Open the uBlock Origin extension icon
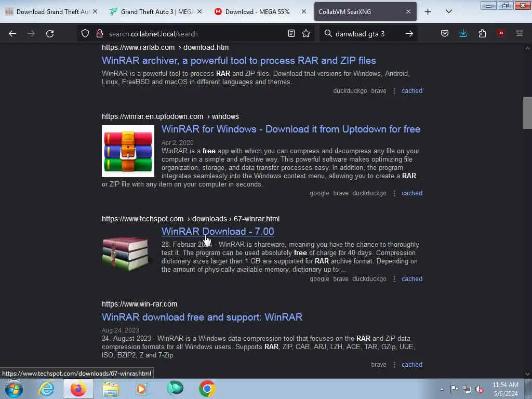The width and height of the screenshot is (532, 399). click(500, 33)
